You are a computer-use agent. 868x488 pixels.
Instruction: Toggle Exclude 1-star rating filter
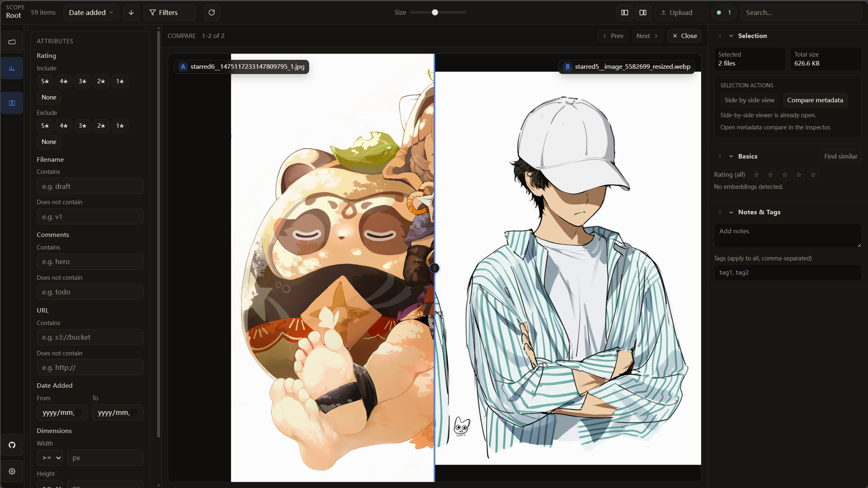[x=120, y=126]
